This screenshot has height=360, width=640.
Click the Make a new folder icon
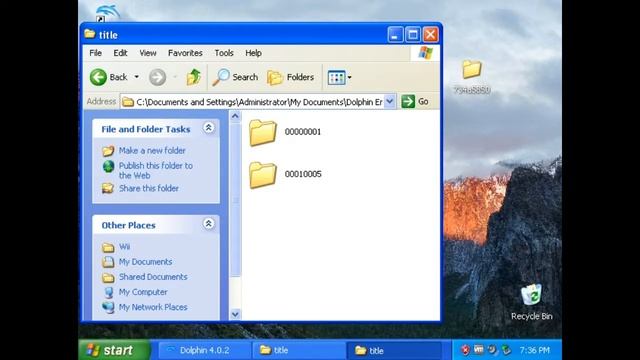click(108, 151)
